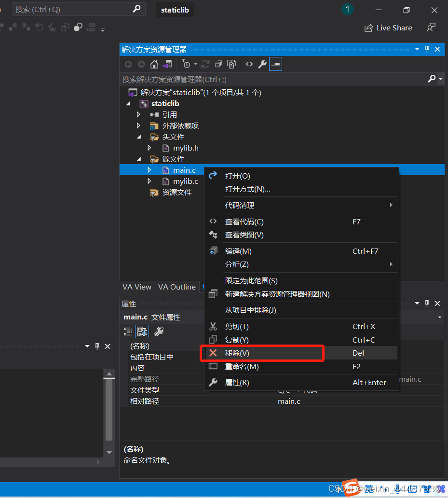Collapse the 头文件 folder
This screenshot has height=498, width=448.
click(139, 137)
